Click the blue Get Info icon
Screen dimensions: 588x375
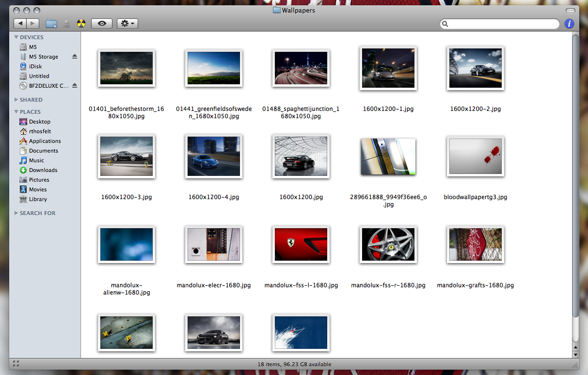(x=569, y=23)
